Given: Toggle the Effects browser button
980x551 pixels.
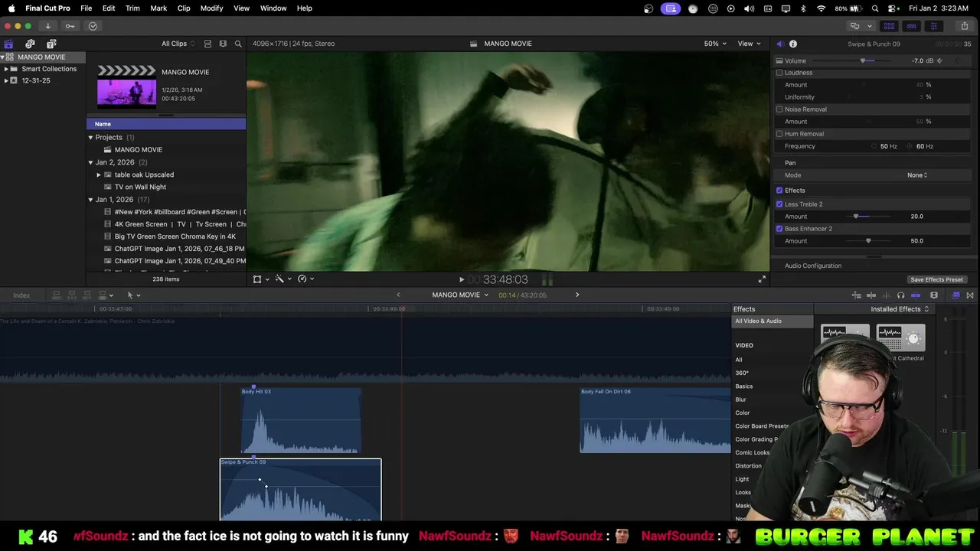Looking at the screenshot, I should point(955,295).
